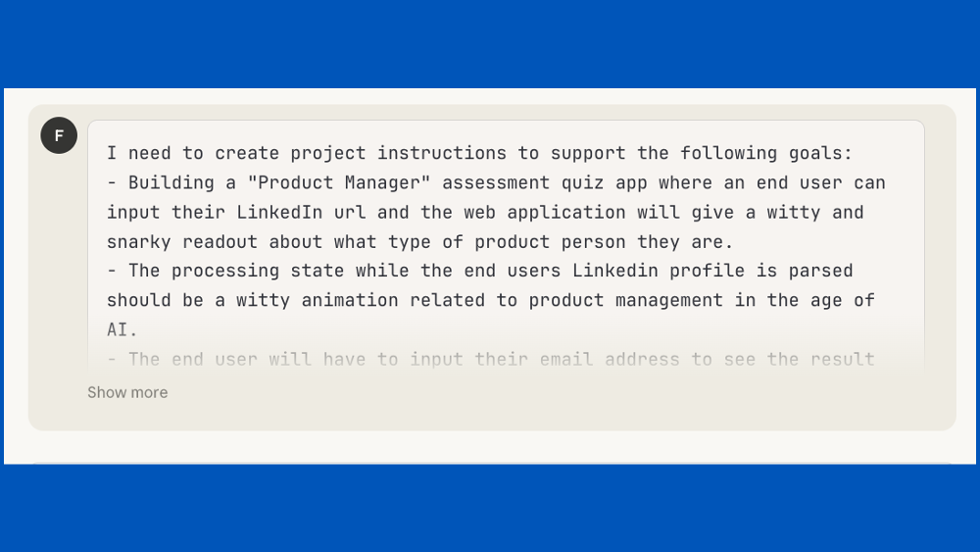Click the "F" user avatar
The image size is (980, 552).
click(59, 135)
